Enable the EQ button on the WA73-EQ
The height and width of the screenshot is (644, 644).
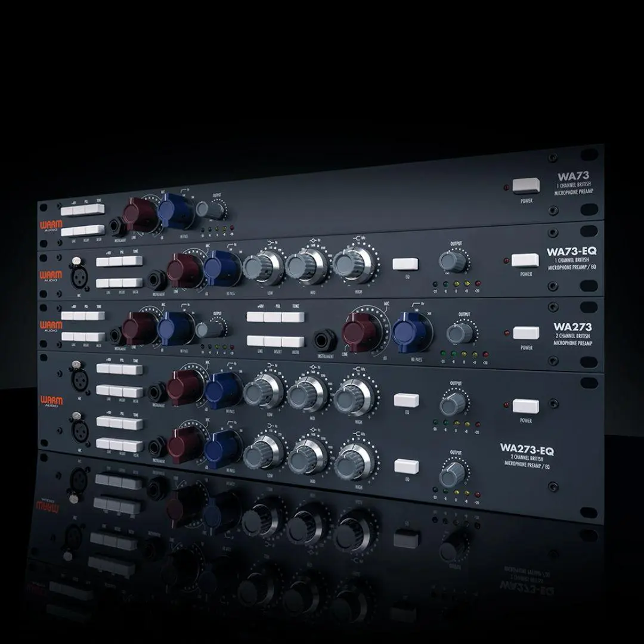tap(405, 264)
